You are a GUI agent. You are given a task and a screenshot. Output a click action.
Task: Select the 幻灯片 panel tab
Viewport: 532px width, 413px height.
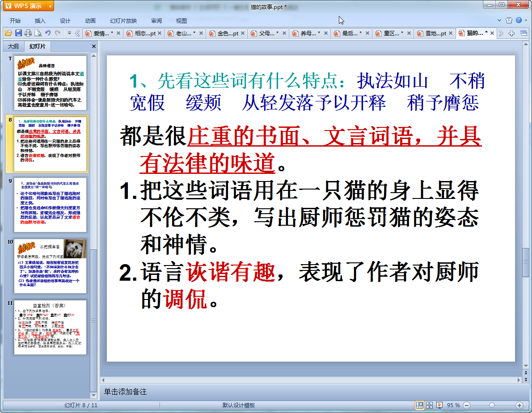pyautogui.click(x=37, y=46)
